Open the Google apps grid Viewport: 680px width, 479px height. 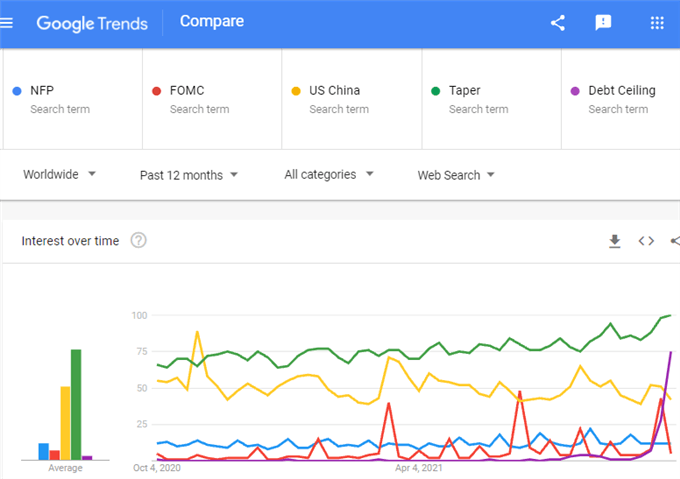(657, 23)
